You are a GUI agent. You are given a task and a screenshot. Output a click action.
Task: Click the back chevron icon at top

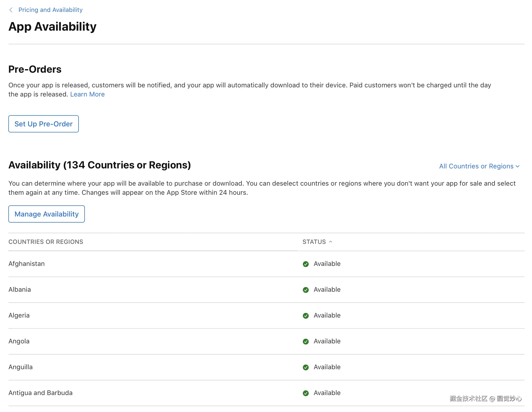tap(11, 10)
